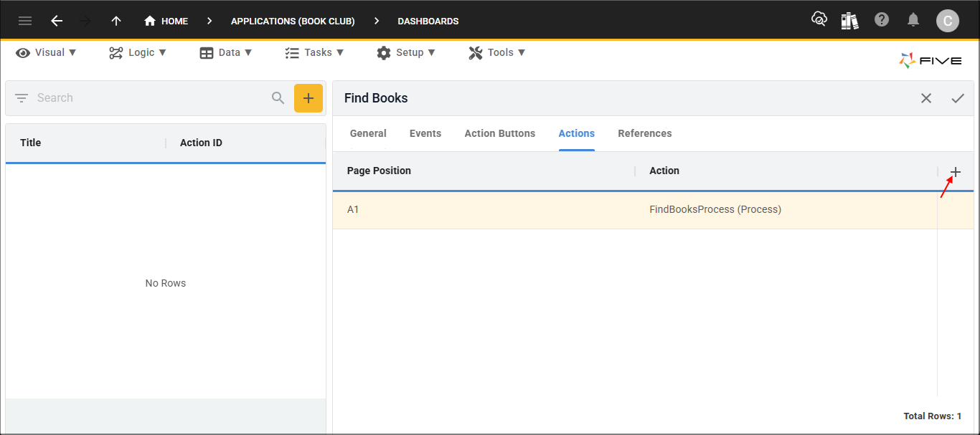Add a new action with the plus icon
Image resolution: width=980 pixels, height=435 pixels.
coord(956,172)
